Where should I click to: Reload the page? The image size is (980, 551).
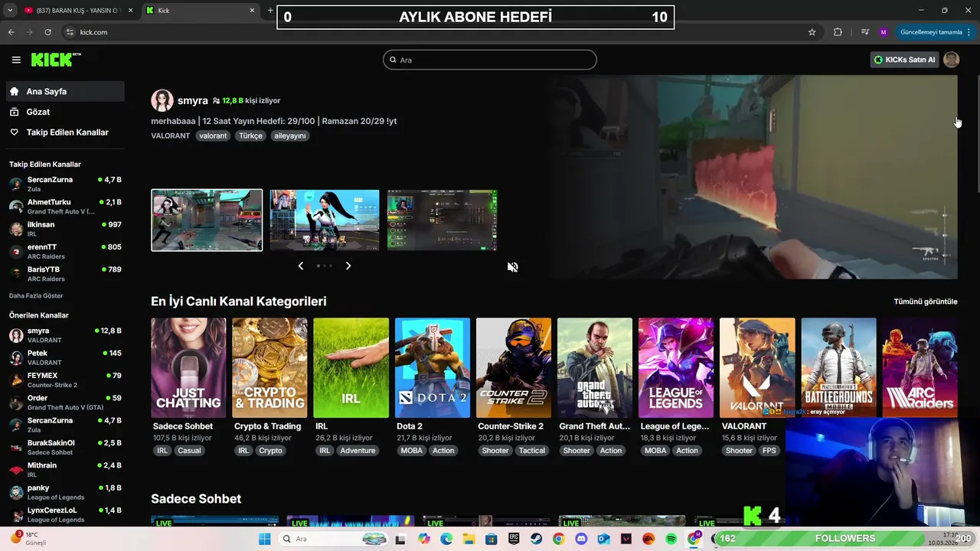coord(47,32)
